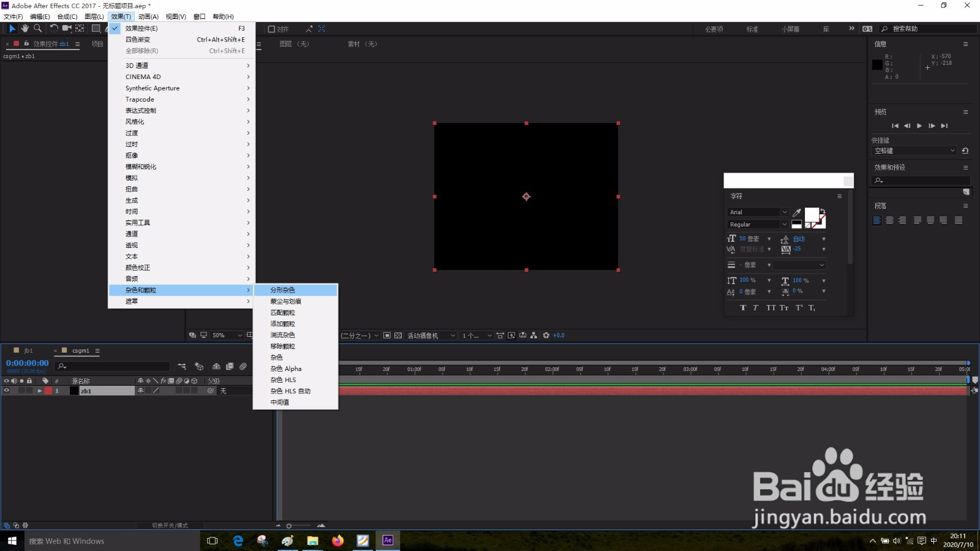Image resolution: width=980 pixels, height=551 pixels.
Task: Align paragraph text left
Action: pyautogui.click(x=877, y=220)
